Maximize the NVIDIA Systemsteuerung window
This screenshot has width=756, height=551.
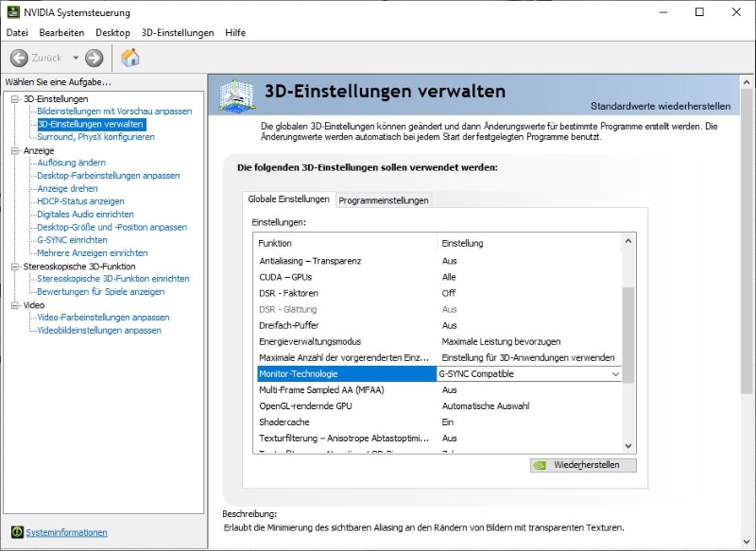(x=699, y=12)
